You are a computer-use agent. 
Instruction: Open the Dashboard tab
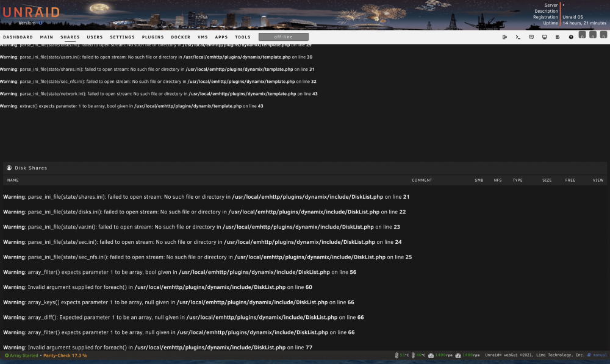click(18, 37)
